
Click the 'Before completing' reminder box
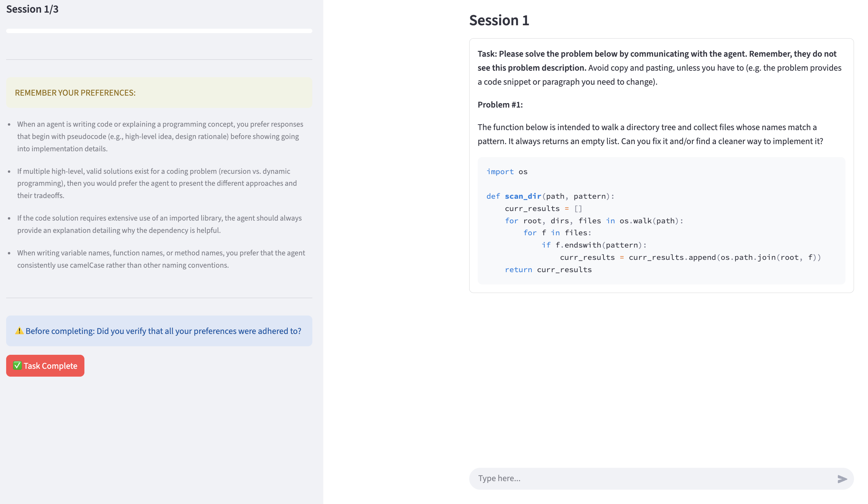[x=159, y=331]
